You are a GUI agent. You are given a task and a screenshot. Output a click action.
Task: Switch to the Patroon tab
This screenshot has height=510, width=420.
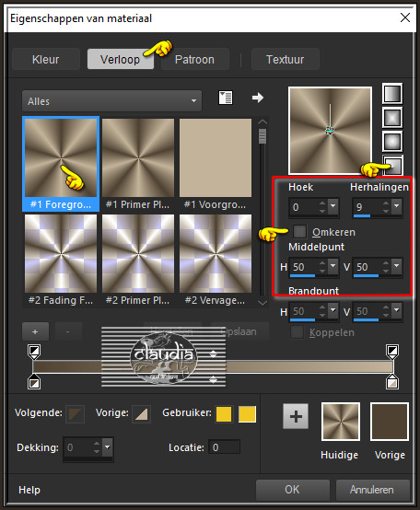coord(195,59)
